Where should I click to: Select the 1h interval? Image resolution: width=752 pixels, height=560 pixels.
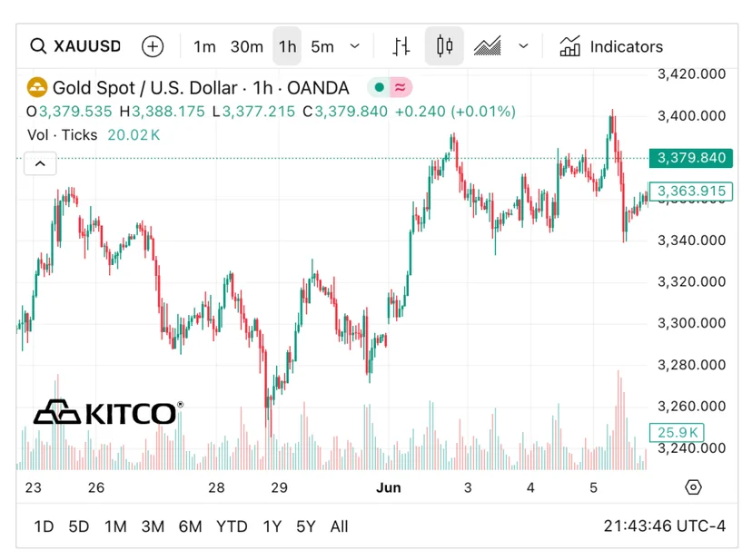click(287, 46)
